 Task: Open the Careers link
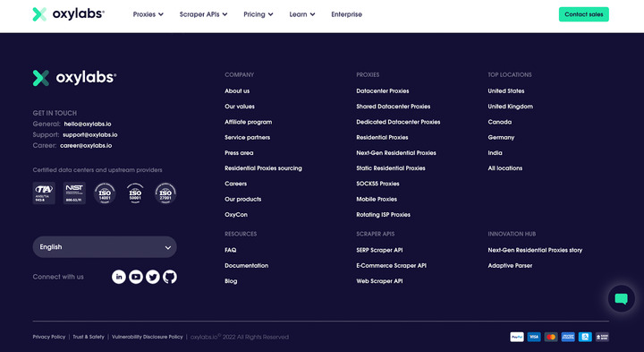pos(236,184)
